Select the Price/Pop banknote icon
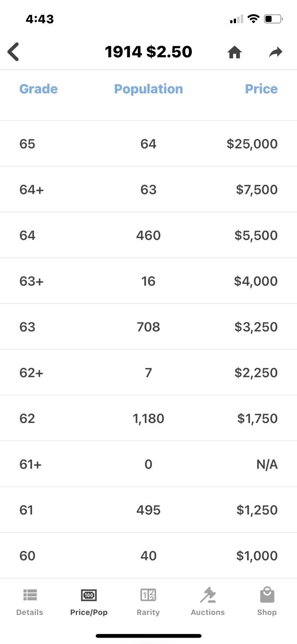The width and height of the screenshot is (297, 644). [x=89, y=595]
